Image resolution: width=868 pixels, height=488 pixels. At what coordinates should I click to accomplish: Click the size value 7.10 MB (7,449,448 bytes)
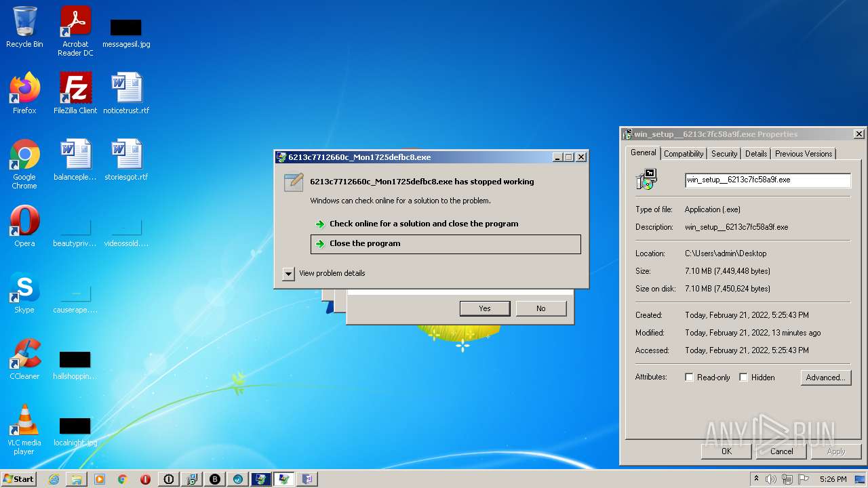728,271
